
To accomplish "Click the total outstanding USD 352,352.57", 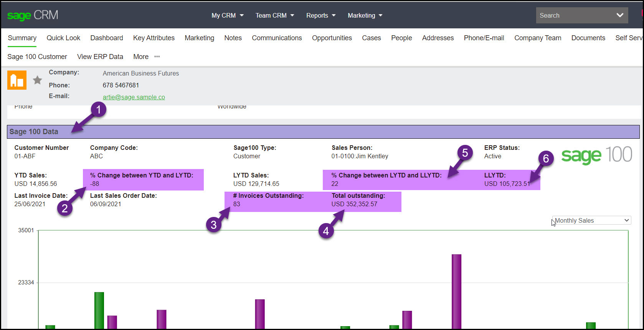I will 354,204.
